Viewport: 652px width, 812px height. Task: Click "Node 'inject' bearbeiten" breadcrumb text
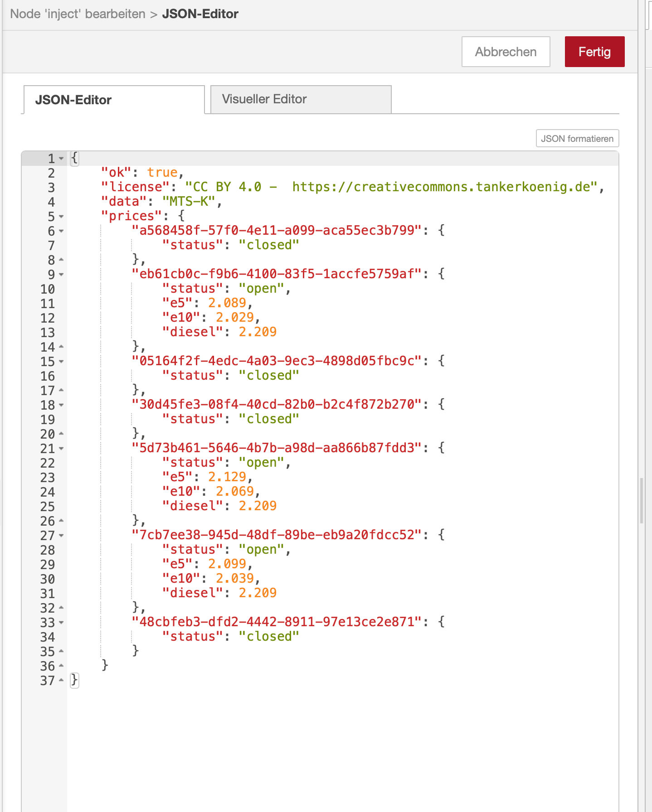pyautogui.click(x=78, y=14)
